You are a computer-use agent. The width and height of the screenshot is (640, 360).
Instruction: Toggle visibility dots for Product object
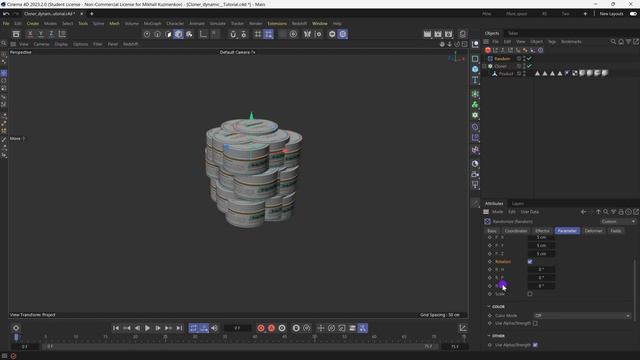click(x=524, y=73)
